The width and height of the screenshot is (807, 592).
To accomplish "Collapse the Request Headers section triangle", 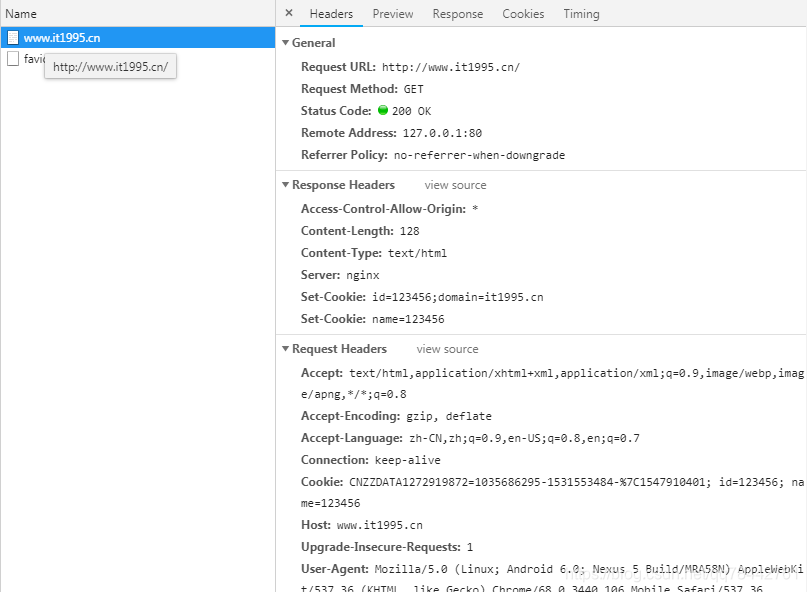I will (x=286, y=349).
